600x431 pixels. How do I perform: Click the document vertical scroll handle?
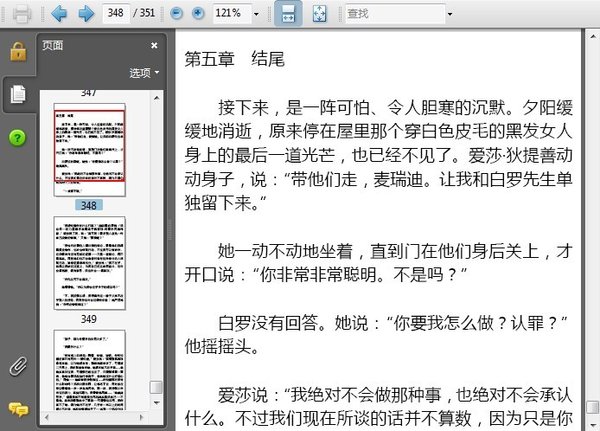coord(593,408)
